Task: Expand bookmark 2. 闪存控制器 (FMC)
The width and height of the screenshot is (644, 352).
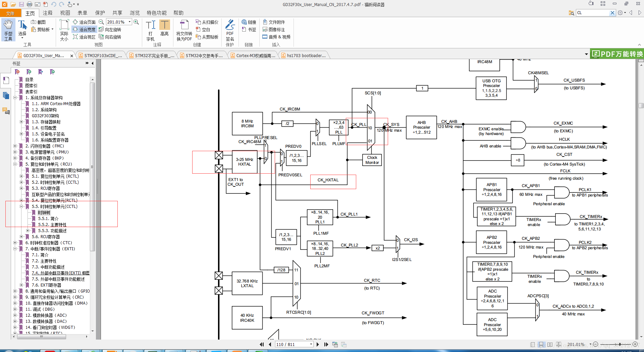Action: (15, 146)
